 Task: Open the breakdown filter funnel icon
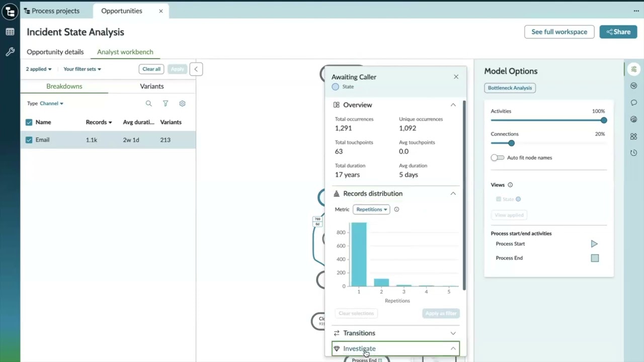click(x=166, y=104)
